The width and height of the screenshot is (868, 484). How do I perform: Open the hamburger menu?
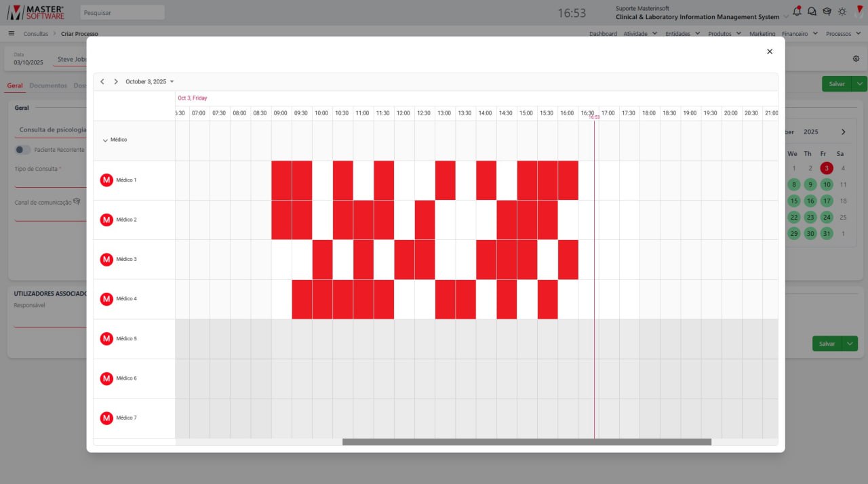click(x=12, y=33)
